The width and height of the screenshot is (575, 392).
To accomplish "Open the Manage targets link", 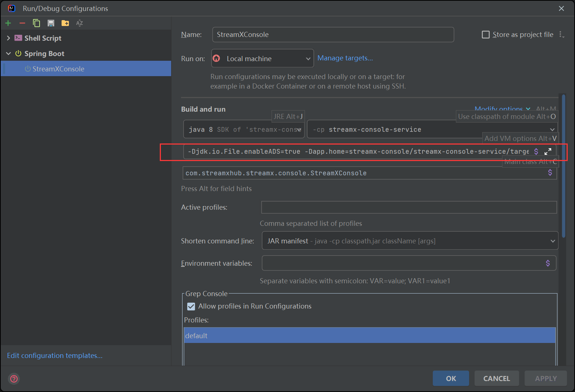I will tap(345, 58).
